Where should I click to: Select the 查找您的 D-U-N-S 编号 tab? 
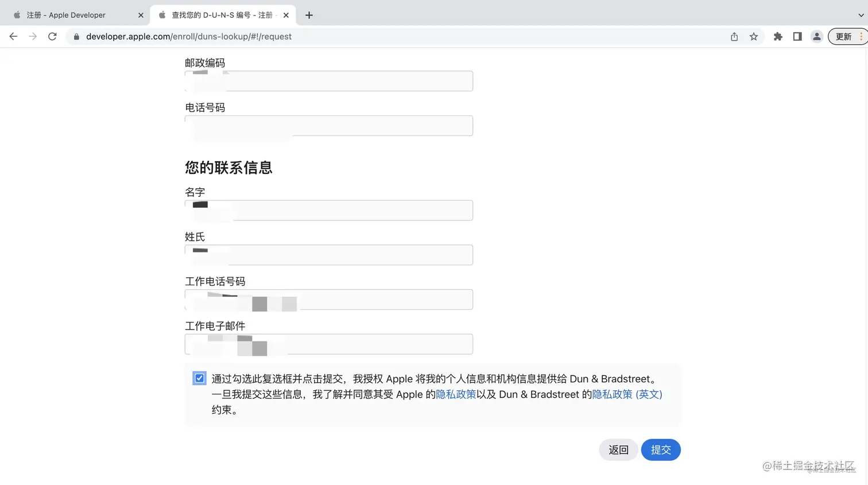tap(223, 15)
